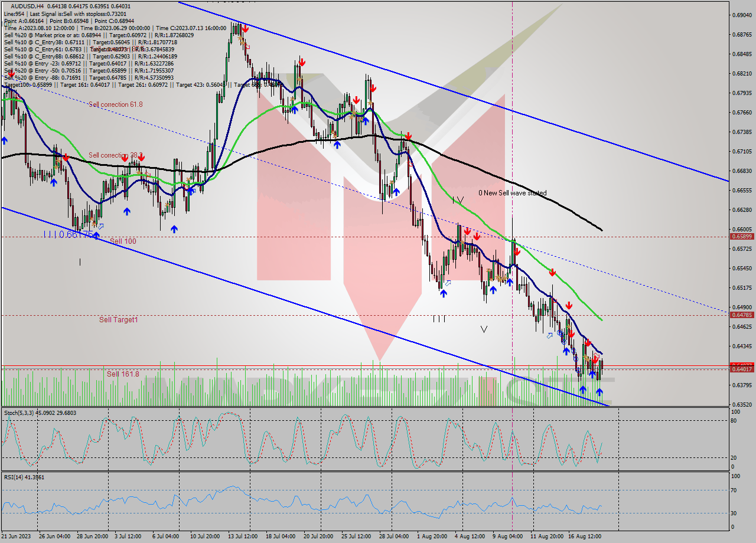
Task: Click the 4 Aug 12:00 time label
Action: click(x=470, y=537)
